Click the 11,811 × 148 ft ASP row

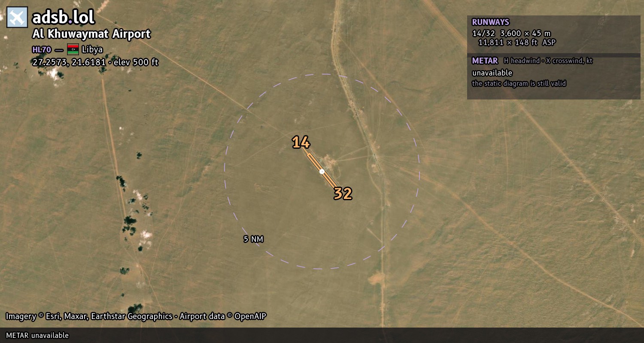(517, 42)
